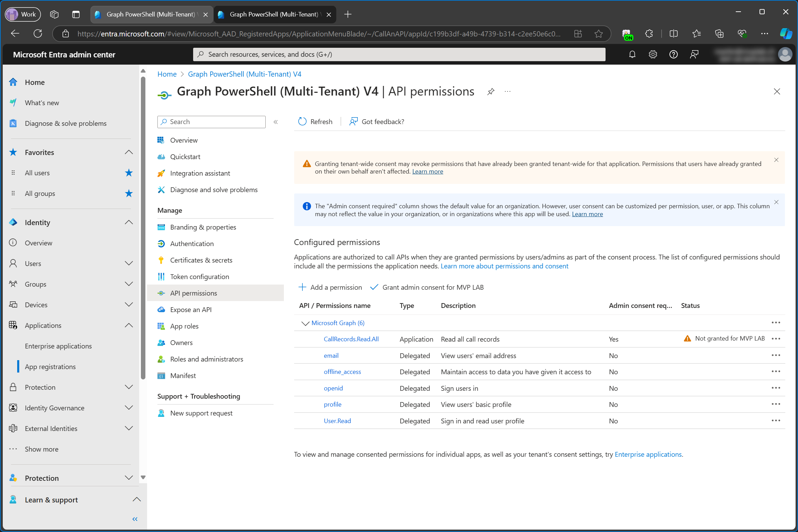Collapse Learn & support section

136,500
